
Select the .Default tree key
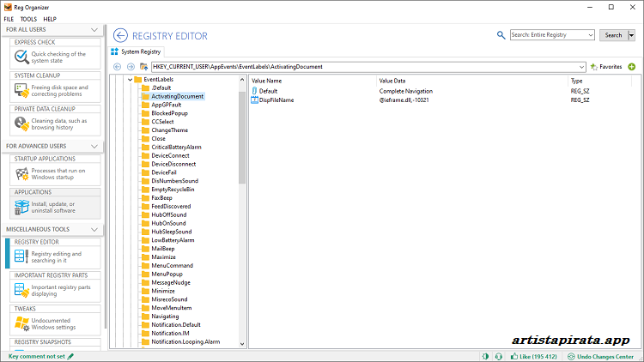[161, 87]
